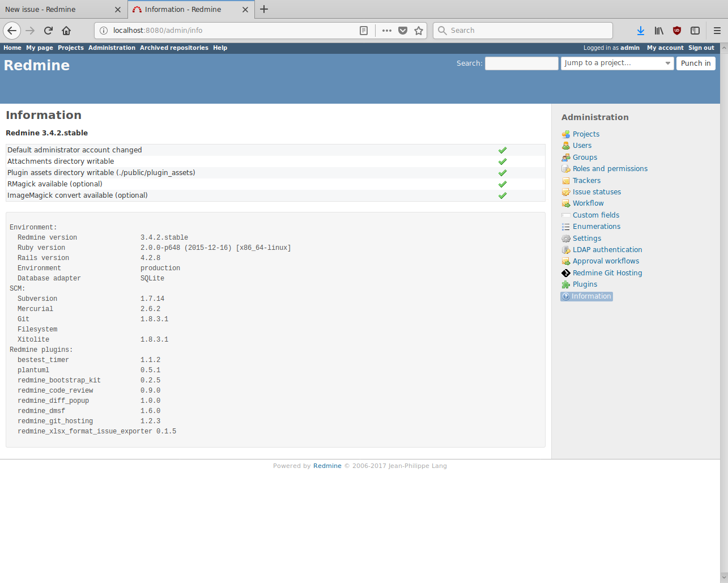Expand the Jump to a project dropdown
728x583 pixels.
click(x=617, y=63)
